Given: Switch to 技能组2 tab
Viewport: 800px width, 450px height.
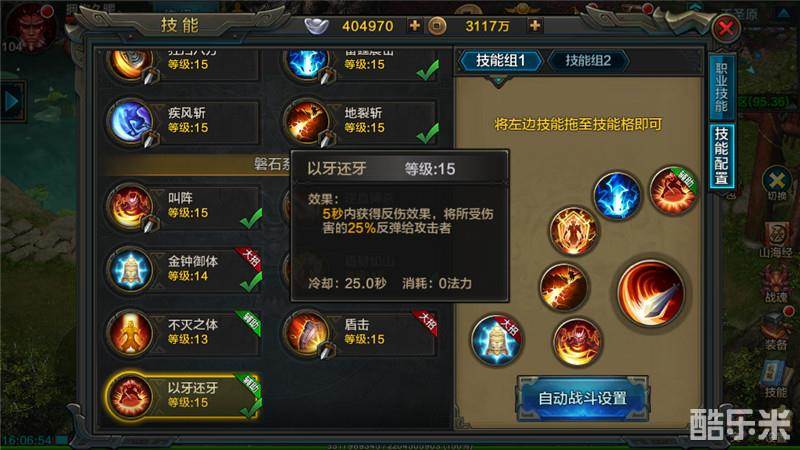Looking at the screenshot, I should click(588, 61).
